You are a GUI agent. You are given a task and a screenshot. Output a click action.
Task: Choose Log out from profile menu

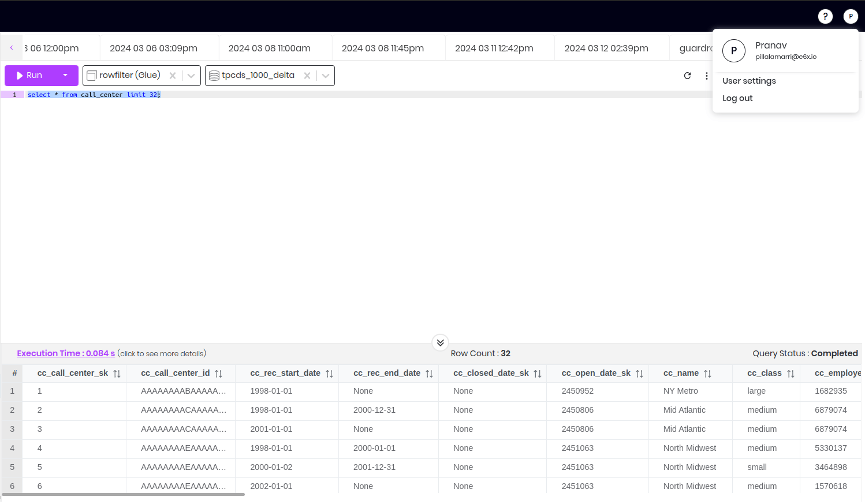coord(737,98)
